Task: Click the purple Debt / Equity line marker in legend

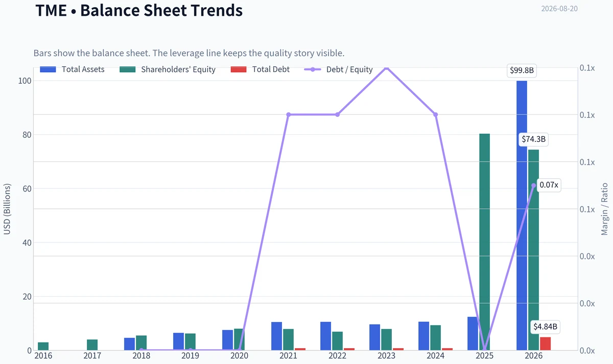Action: 312,69
